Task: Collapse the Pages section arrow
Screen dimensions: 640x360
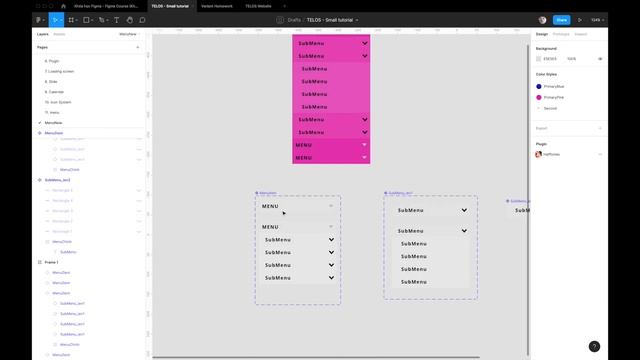Action: click(138, 47)
